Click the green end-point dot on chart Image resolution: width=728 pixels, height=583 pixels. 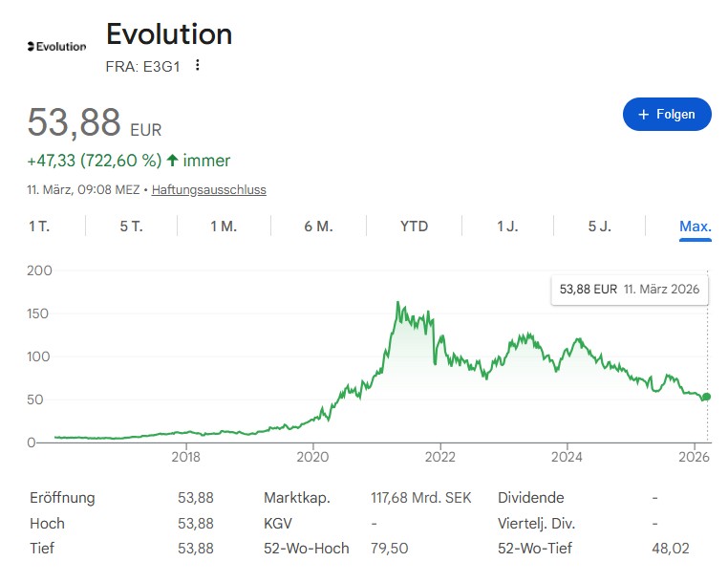pyautogui.click(x=706, y=397)
